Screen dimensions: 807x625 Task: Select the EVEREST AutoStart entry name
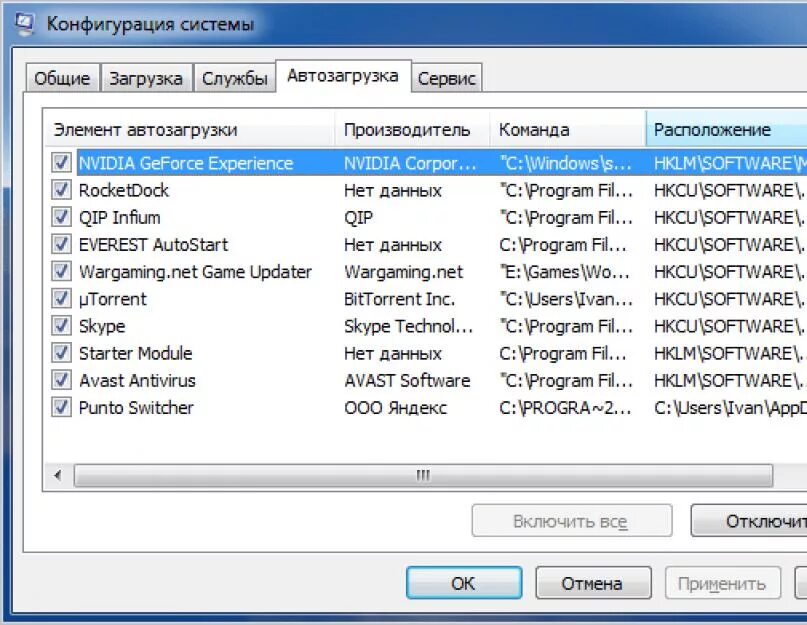click(x=153, y=245)
